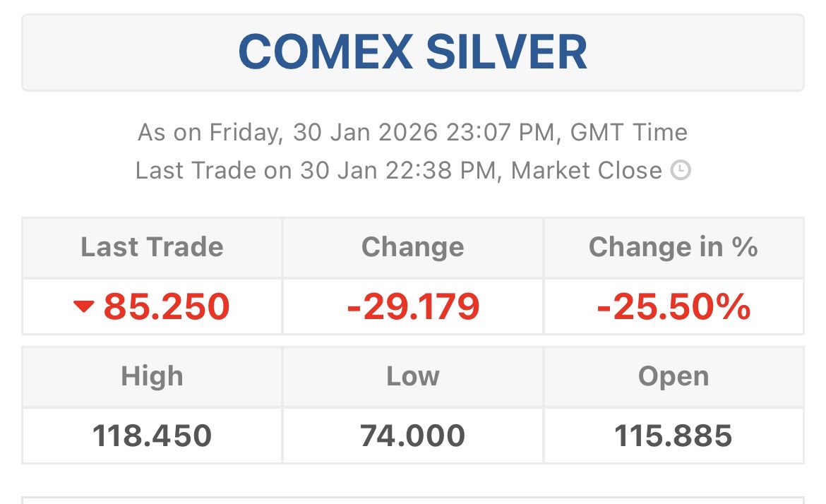826x504 pixels.
Task: Select the 'Change in %' column header
Action: tap(674, 247)
